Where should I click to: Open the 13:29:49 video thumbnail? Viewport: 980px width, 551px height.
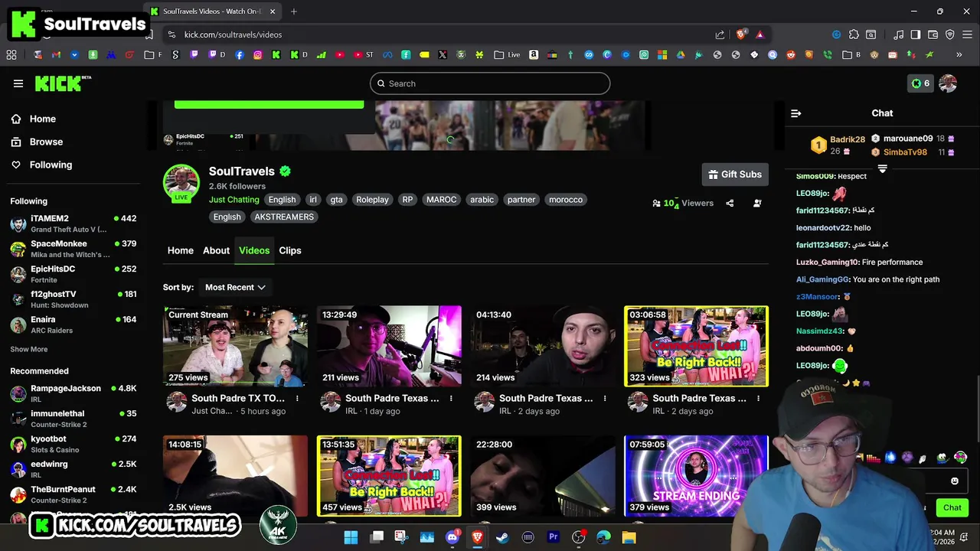(389, 346)
